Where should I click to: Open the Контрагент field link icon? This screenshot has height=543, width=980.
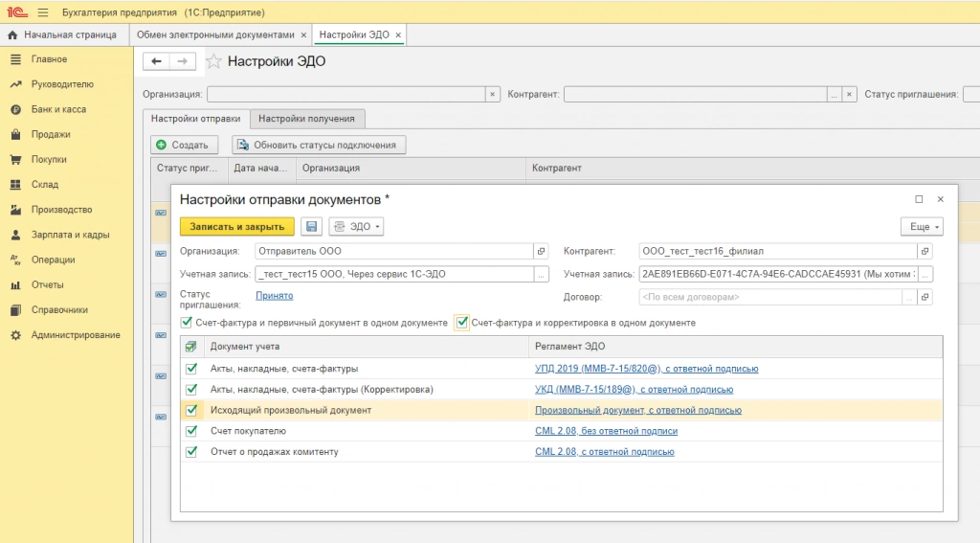tap(924, 251)
